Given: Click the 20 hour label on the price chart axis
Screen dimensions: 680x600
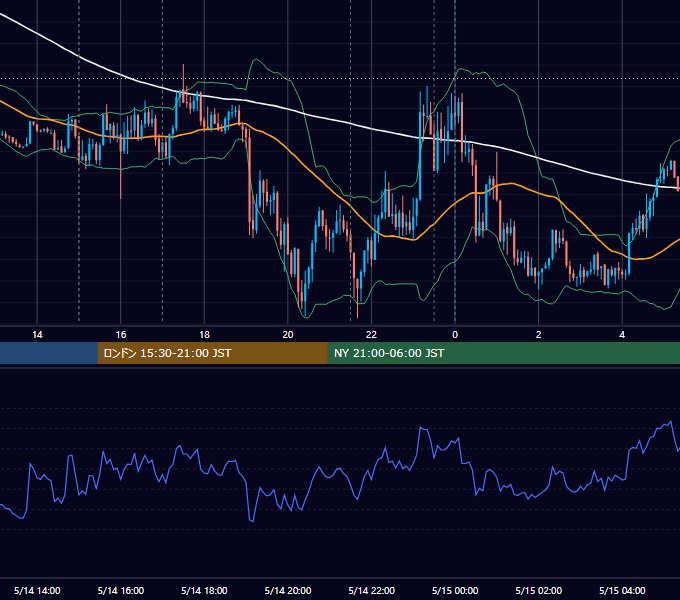Looking at the screenshot, I should tap(288, 335).
